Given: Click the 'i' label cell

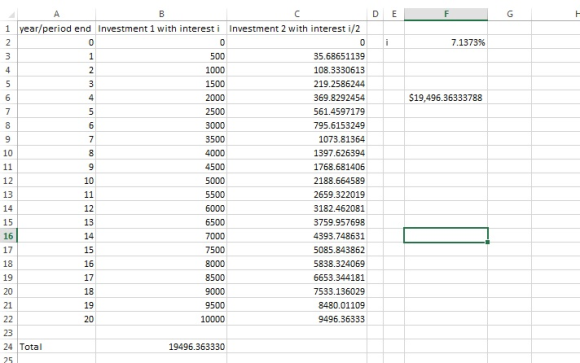Looking at the screenshot, I should pyautogui.click(x=394, y=42).
